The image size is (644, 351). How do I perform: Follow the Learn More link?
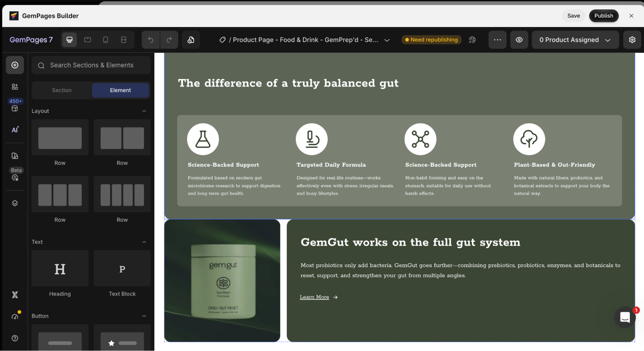tap(314, 297)
